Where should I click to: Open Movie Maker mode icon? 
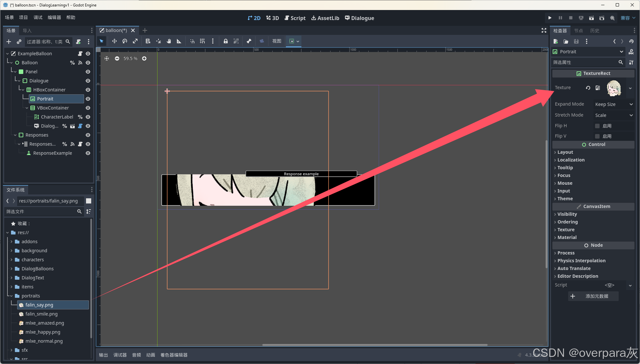pyautogui.click(x=612, y=18)
